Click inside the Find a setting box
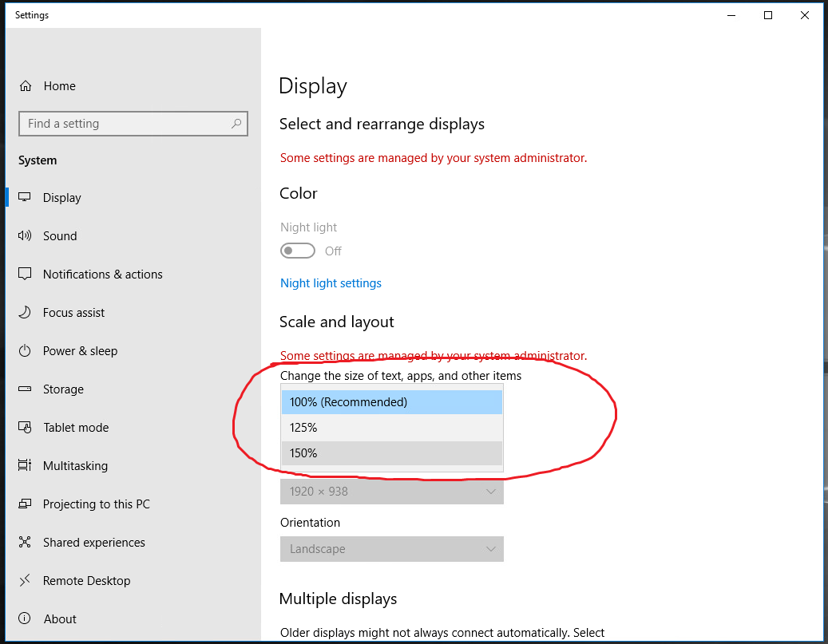 (133, 124)
